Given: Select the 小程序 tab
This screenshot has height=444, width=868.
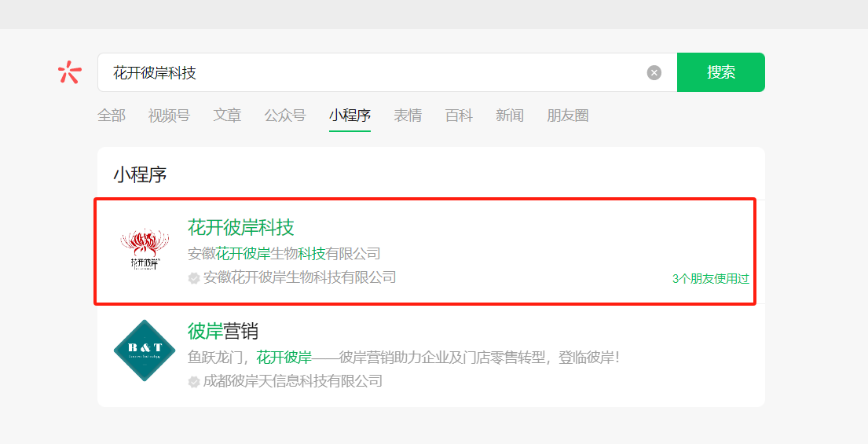Looking at the screenshot, I should coord(350,116).
